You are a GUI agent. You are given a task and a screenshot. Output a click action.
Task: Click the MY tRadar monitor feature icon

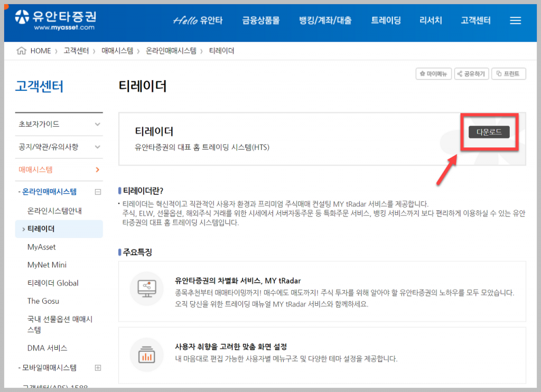tap(147, 288)
